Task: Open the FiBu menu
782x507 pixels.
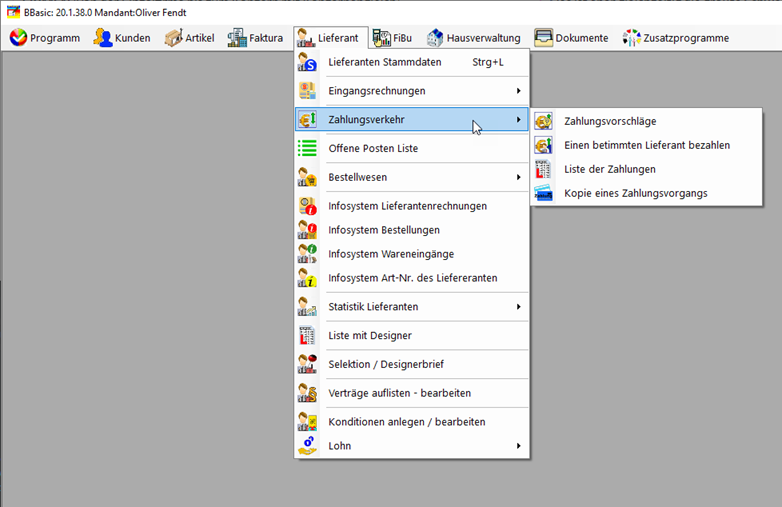Action: pos(392,38)
